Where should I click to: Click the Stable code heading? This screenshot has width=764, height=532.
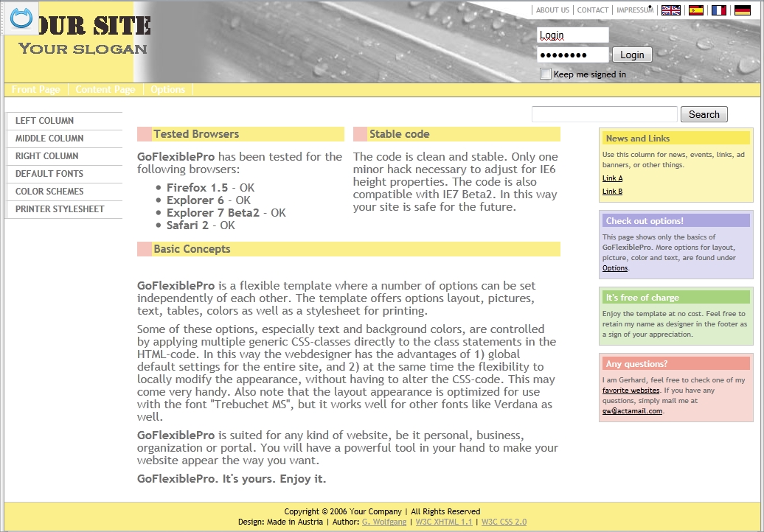point(400,134)
